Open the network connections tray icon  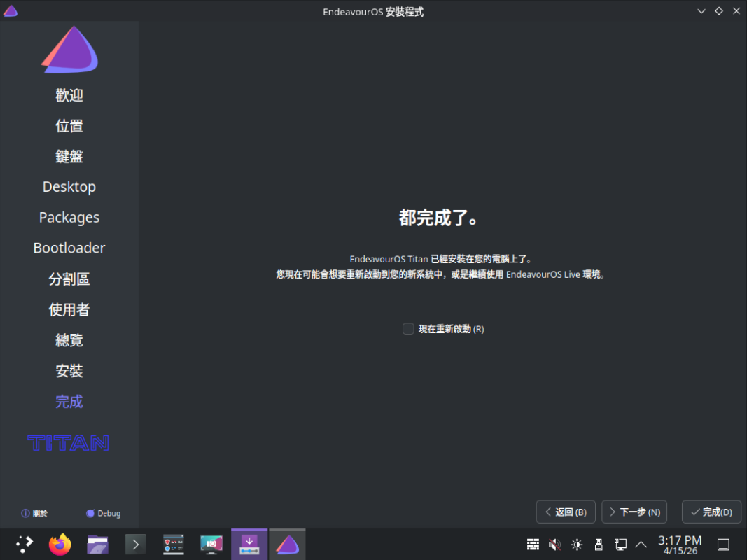[620, 544]
